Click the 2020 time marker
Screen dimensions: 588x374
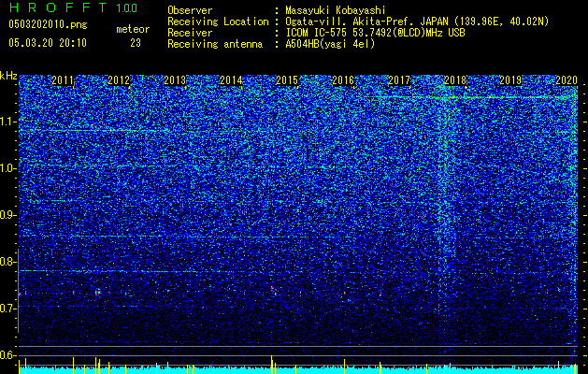pos(566,80)
